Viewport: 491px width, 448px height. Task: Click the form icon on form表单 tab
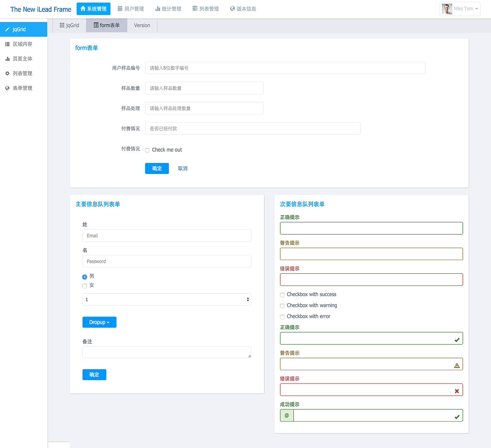coord(96,25)
